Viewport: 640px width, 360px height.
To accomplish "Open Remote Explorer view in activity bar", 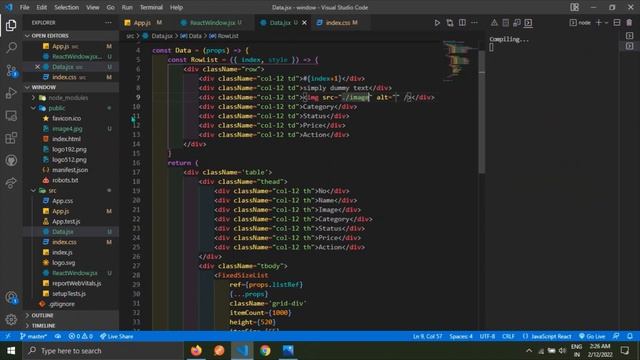I will pos(11,116).
